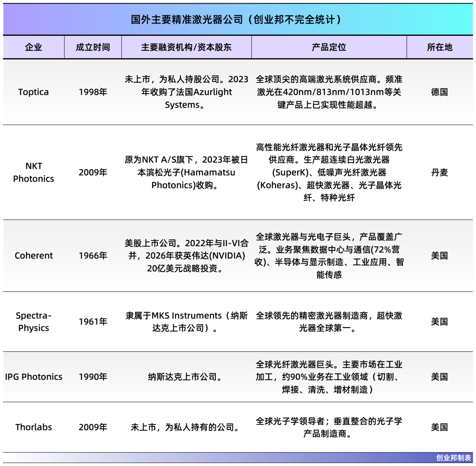Click the 德国 location cell
The image size is (476, 466).
click(439, 92)
